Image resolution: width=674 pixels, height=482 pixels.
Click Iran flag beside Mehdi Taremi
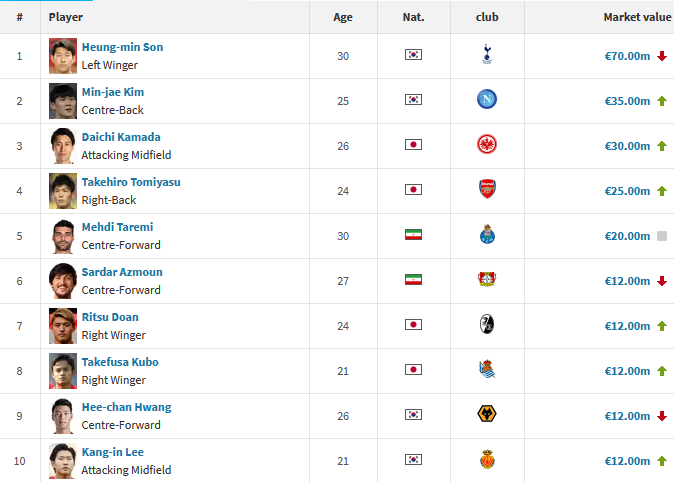coord(413,235)
